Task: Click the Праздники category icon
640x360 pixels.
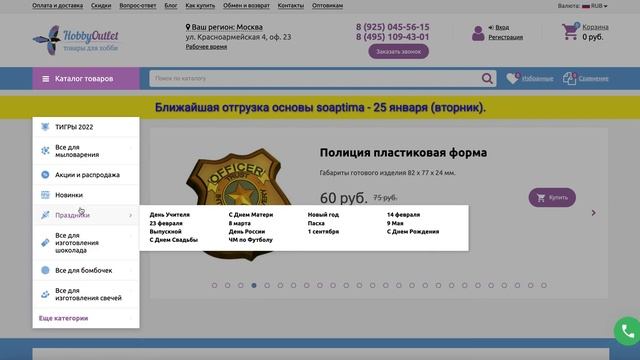Action: 45,215
